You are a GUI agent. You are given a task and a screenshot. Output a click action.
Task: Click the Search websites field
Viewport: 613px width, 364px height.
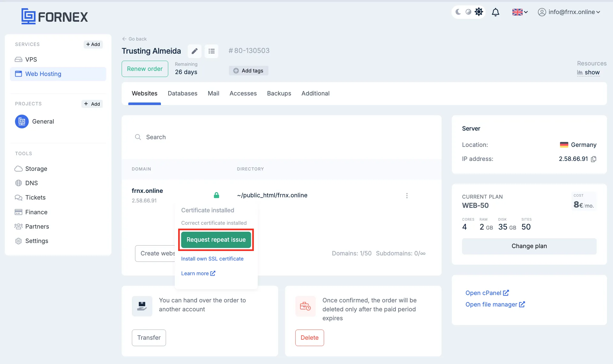pos(281,137)
